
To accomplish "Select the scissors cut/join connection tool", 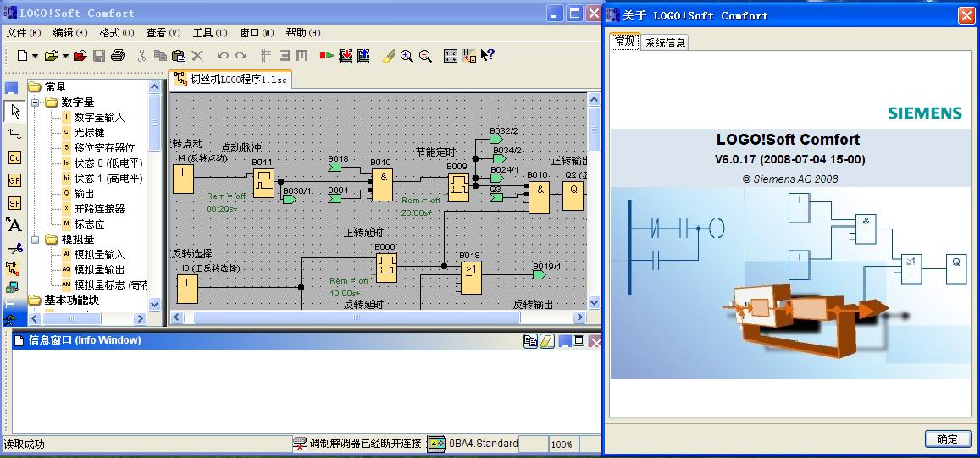I will click(x=14, y=248).
